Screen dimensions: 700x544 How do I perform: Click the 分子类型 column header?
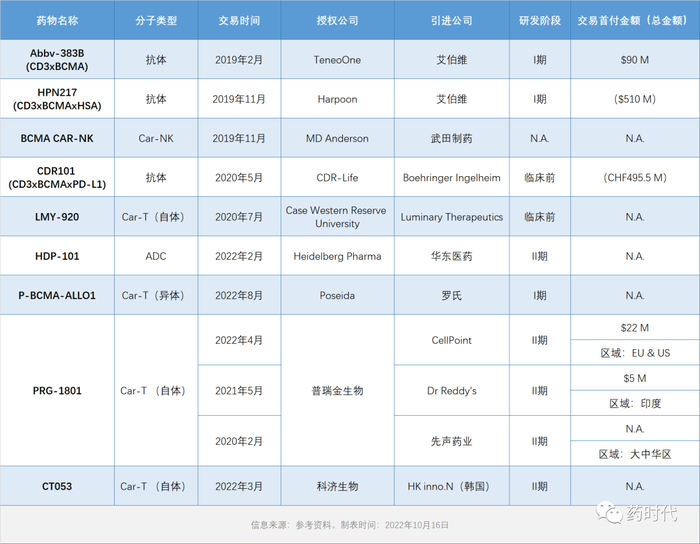(x=156, y=21)
